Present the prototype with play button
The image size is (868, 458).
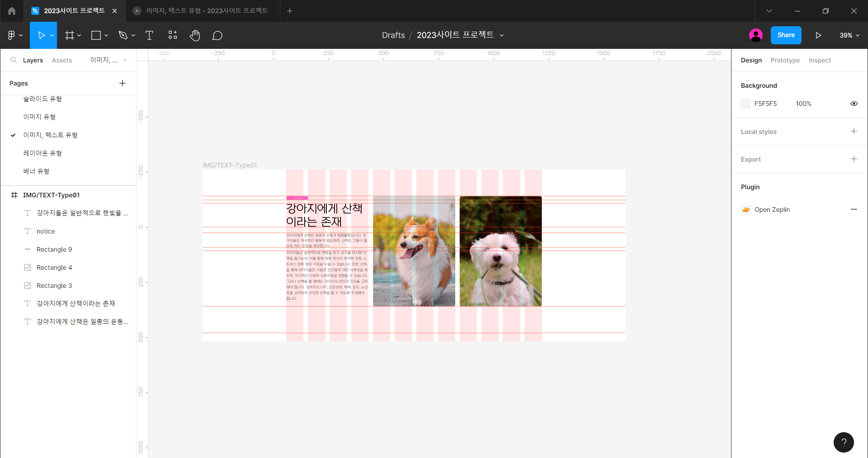818,35
